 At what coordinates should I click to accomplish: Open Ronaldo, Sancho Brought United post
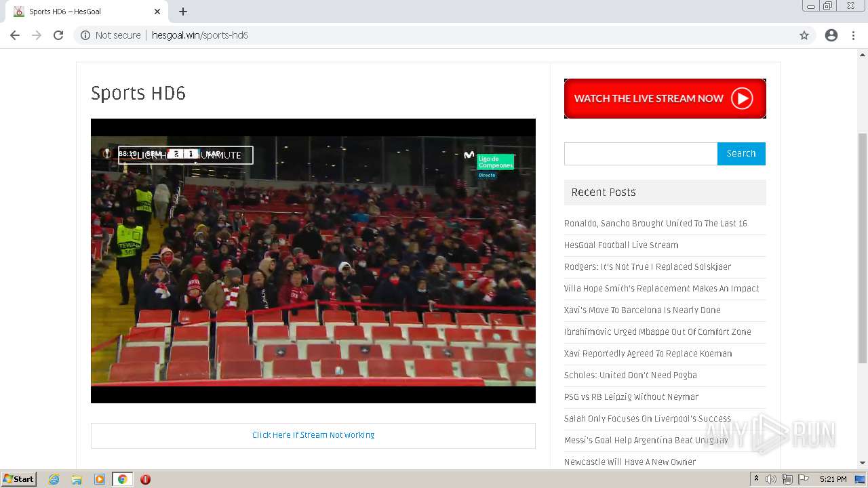[656, 224]
